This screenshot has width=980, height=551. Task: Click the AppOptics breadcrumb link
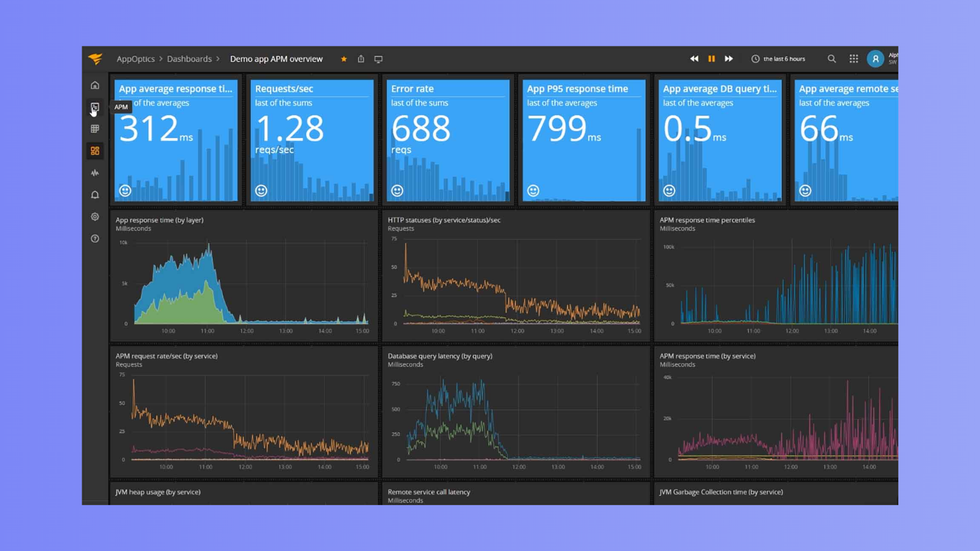[x=136, y=59]
